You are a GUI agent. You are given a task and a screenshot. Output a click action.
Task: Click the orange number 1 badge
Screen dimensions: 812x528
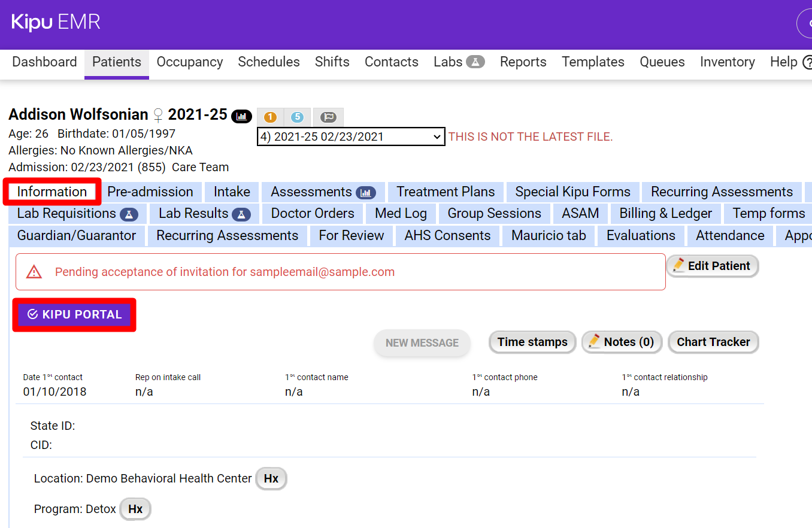coord(270,117)
